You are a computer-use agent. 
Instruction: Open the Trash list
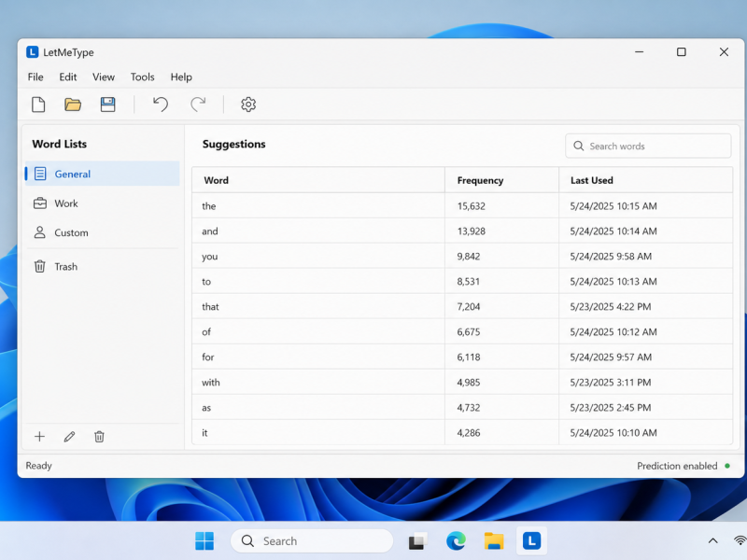103,266
